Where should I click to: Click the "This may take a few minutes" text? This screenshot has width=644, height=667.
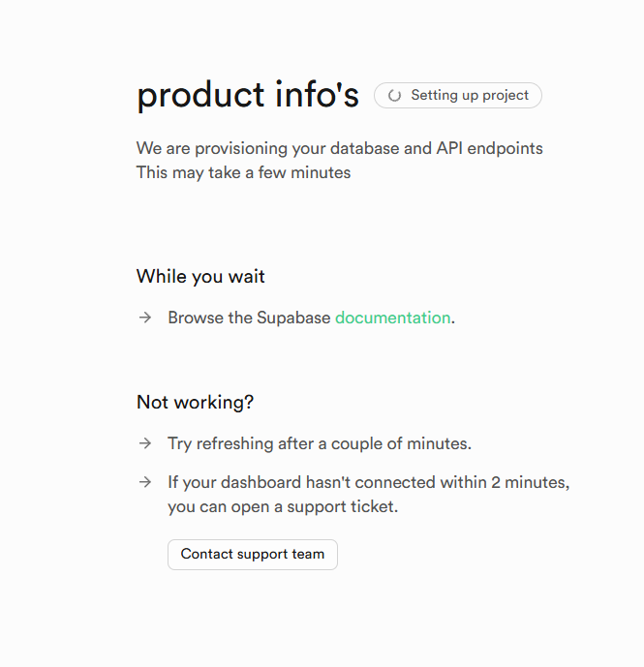tap(243, 173)
